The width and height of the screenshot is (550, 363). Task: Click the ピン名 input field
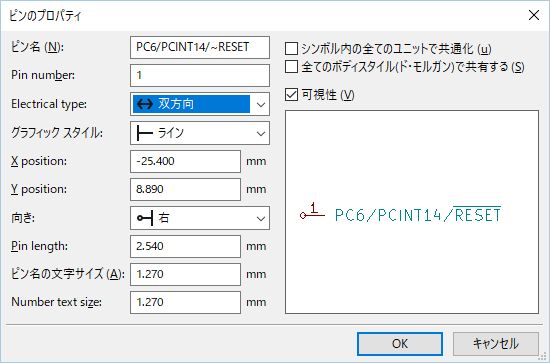[x=200, y=47]
